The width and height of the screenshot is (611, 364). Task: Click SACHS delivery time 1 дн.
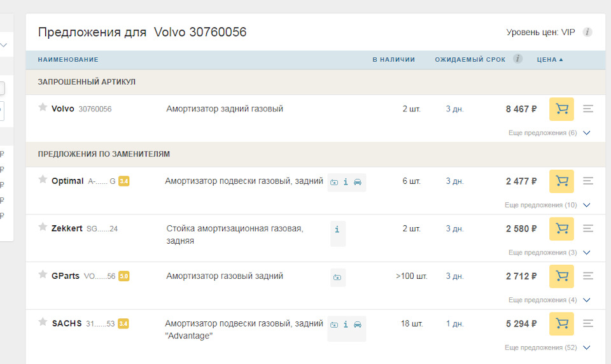(454, 324)
